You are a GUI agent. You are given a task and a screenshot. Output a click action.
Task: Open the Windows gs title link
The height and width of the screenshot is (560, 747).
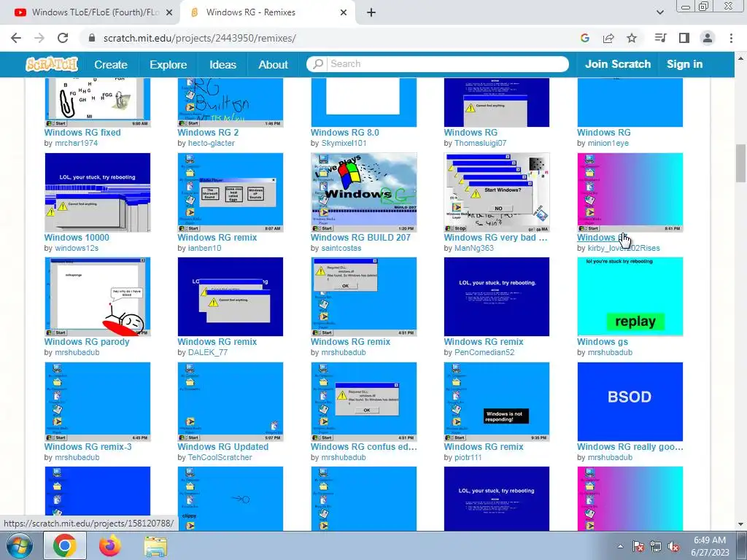[x=602, y=342]
